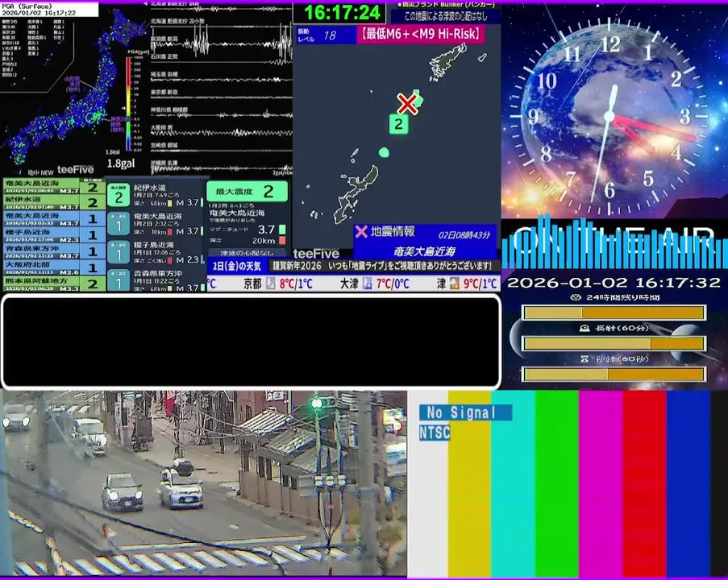The height and width of the screenshot is (580, 728).
Task: Select 熊本県阿蘇地方 M3.3 list row
Action: (x=53, y=284)
